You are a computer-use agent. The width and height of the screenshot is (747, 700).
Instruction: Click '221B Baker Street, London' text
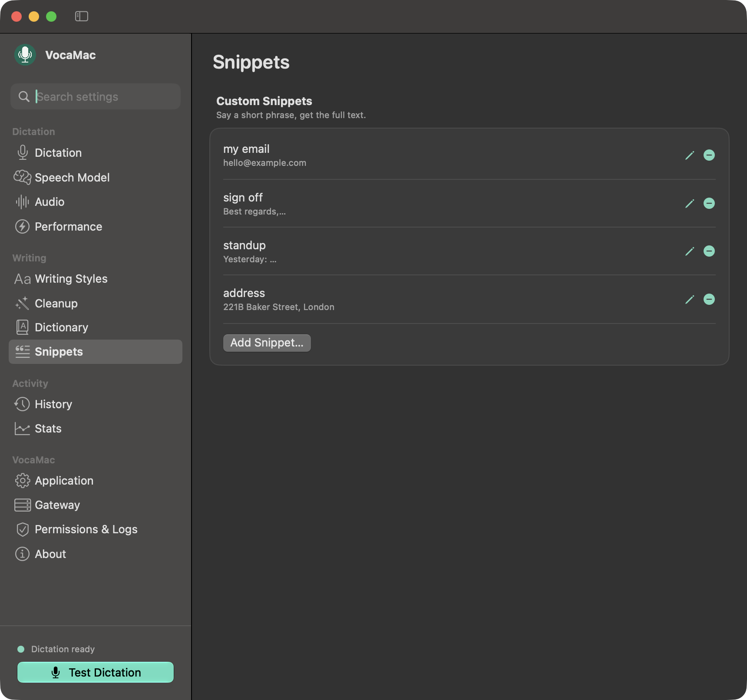[279, 307]
